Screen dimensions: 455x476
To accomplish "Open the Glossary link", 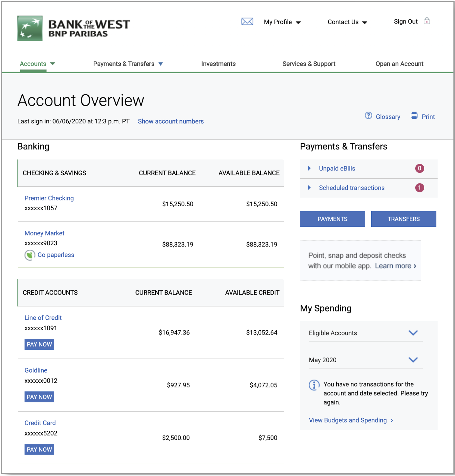I will 388,117.
